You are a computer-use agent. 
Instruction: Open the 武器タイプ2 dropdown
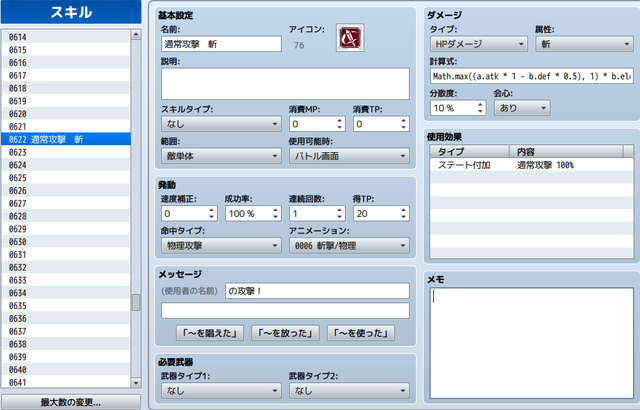pos(349,390)
